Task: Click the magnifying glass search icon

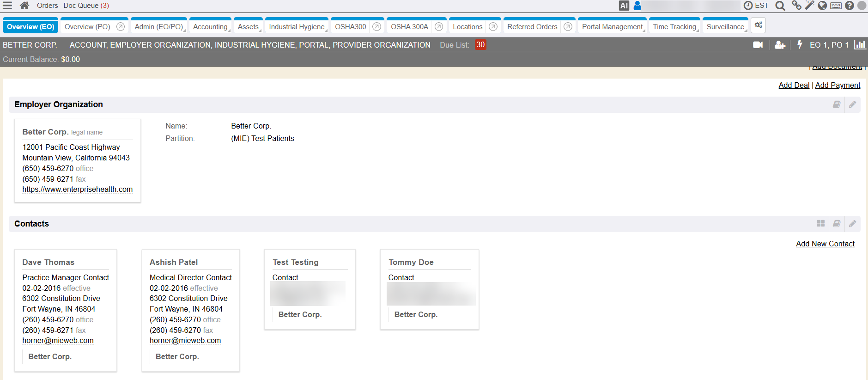Action: pyautogui.click(x=780, y=6)
